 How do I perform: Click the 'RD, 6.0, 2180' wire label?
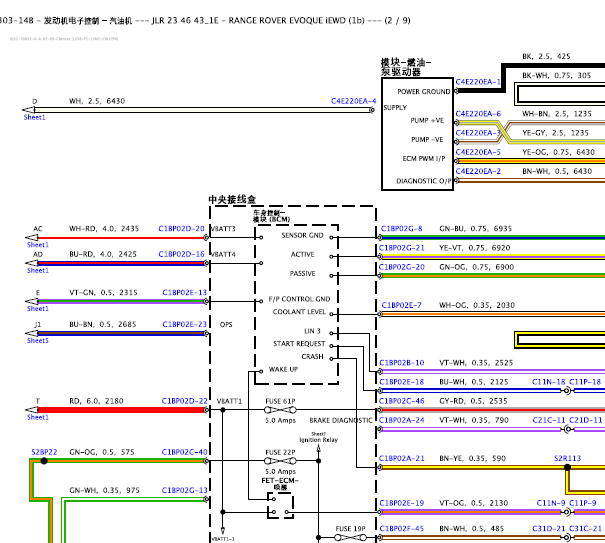click(96, 401)
